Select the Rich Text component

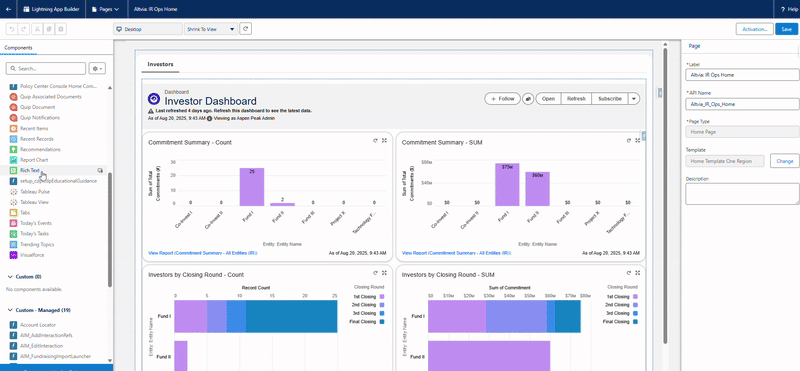coord(30,170)
